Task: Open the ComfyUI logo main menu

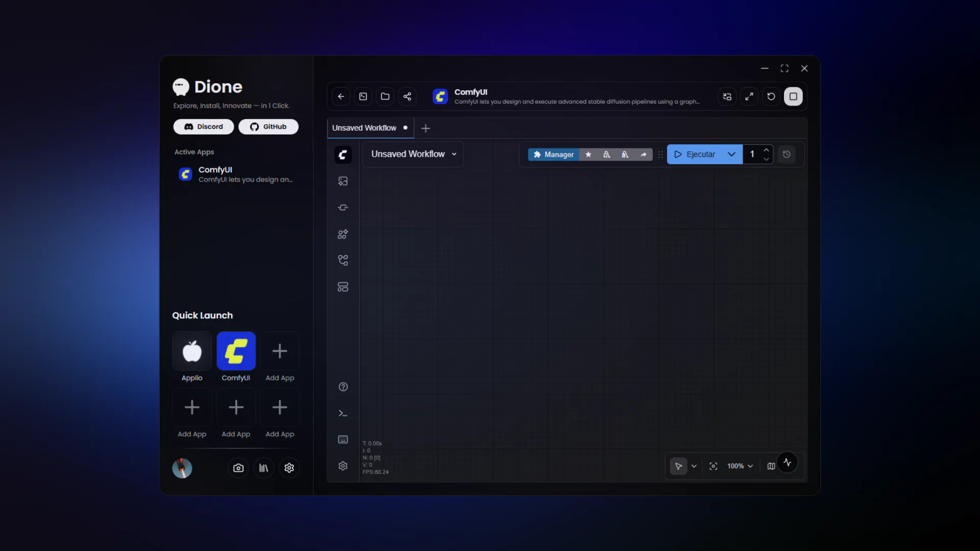Action: point(343,155)
